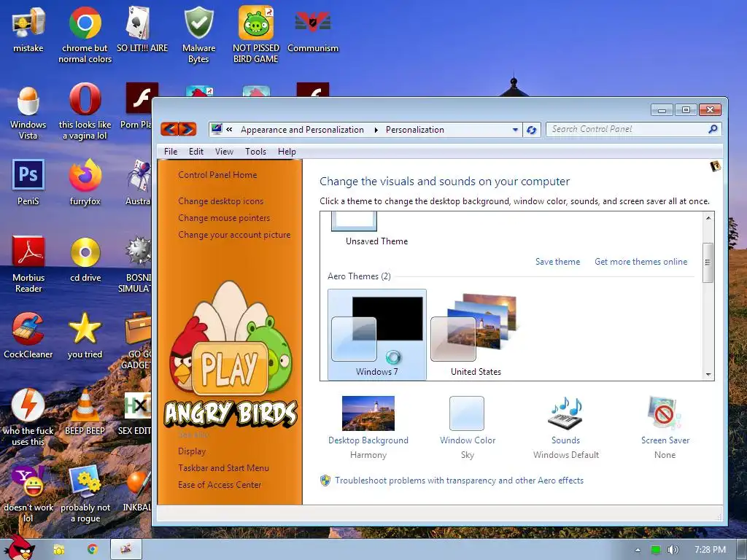747x560 pixels.
Task: Select the United States theme
Action: pyautogui.click(x=476, y=334)
